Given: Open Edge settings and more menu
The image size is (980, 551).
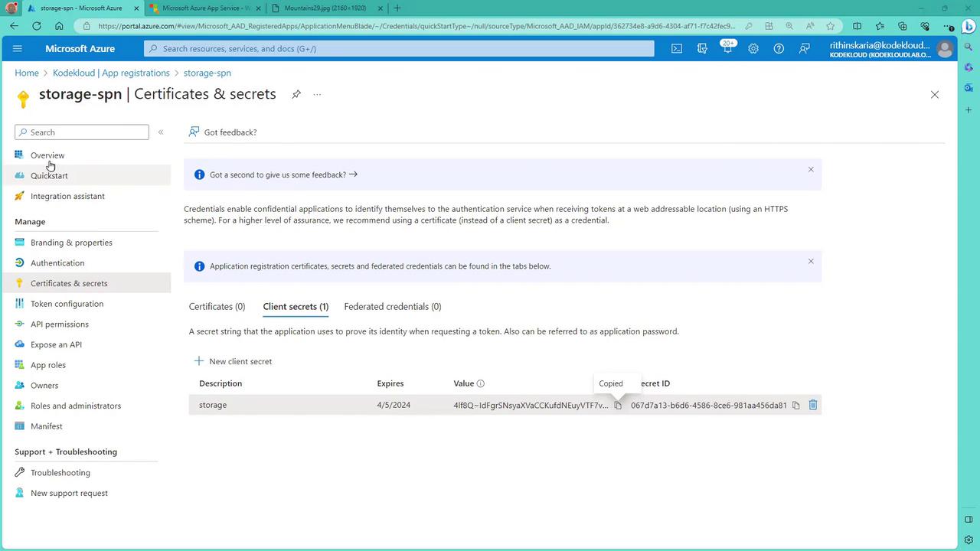Looking at the screenshot, I should pyautogui.click(x=949, y=26).
